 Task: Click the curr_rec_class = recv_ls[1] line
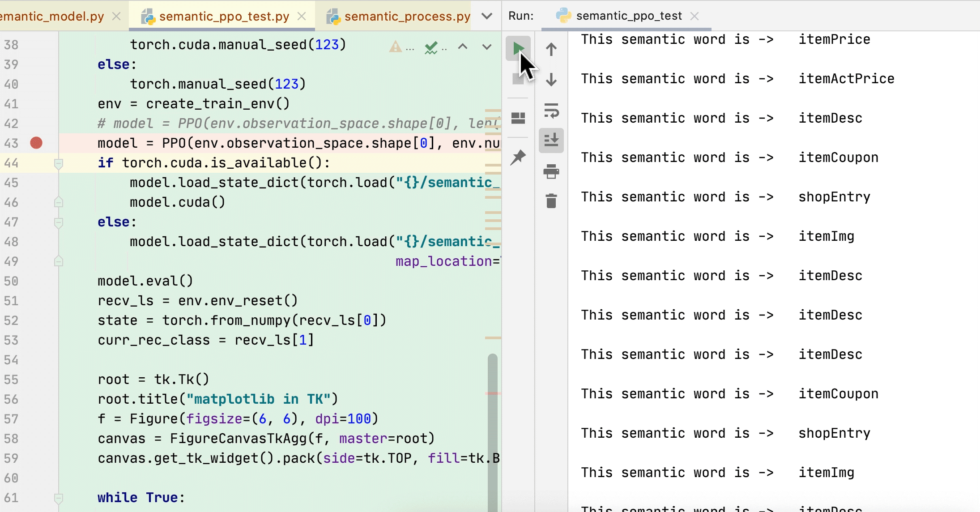[x=206, y=340]
